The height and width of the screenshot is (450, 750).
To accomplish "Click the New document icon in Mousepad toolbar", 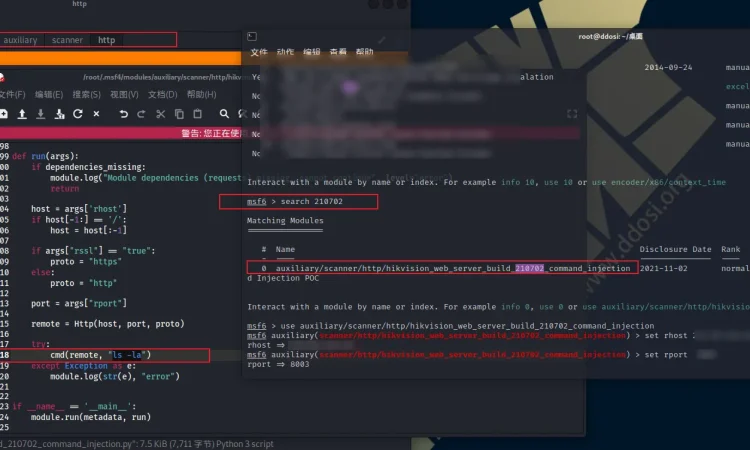I will coord(3,114).
